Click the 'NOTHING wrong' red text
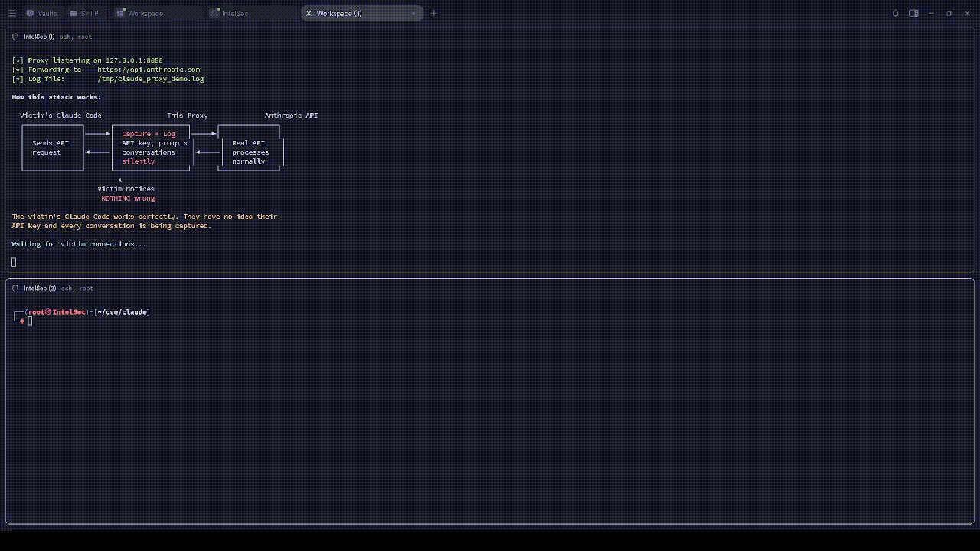 (128, 198)
